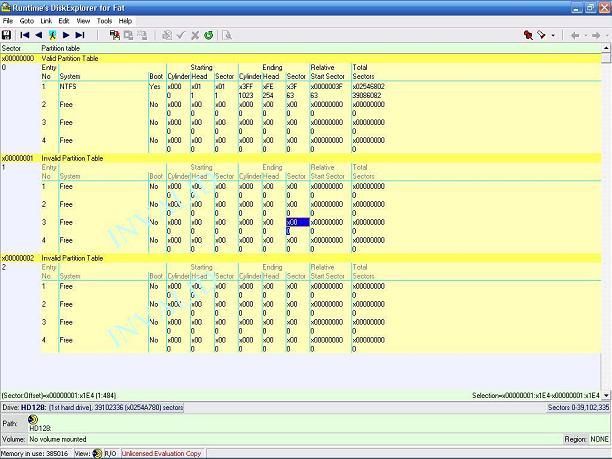Click the grayed X cancel icon
This screenshot has width=612, height=459.
[195, 36]
